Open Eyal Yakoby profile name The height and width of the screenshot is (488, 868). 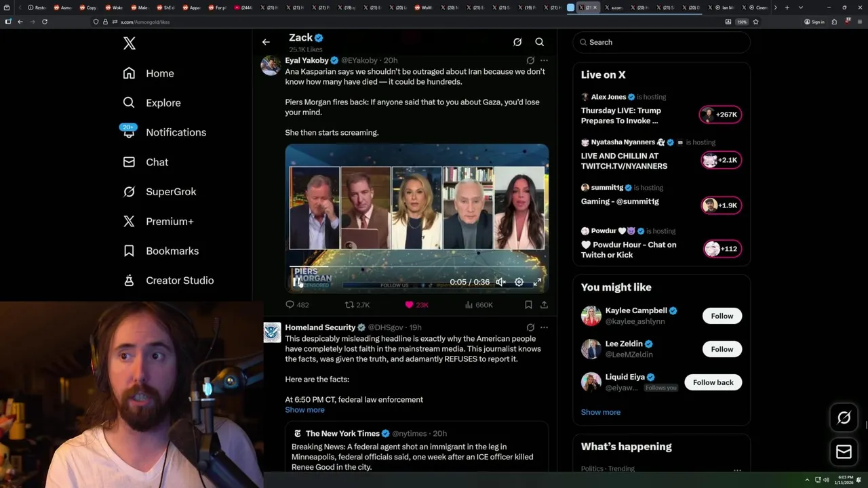[x=307, y=60]
